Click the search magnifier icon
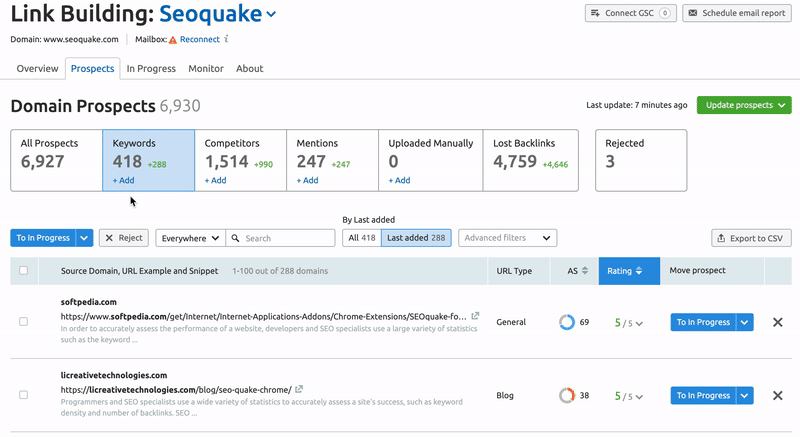The image size is (800, 437). tap(235, 238)
